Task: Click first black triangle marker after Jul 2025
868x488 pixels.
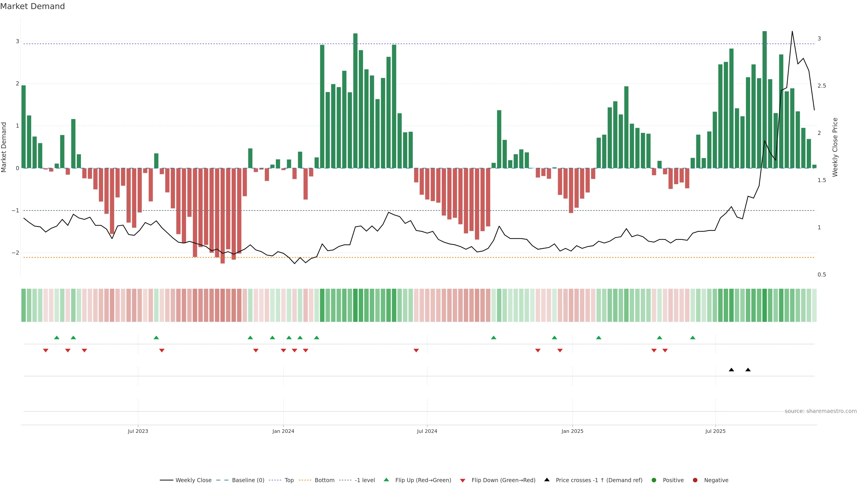Action: click(x=731, y=370)
